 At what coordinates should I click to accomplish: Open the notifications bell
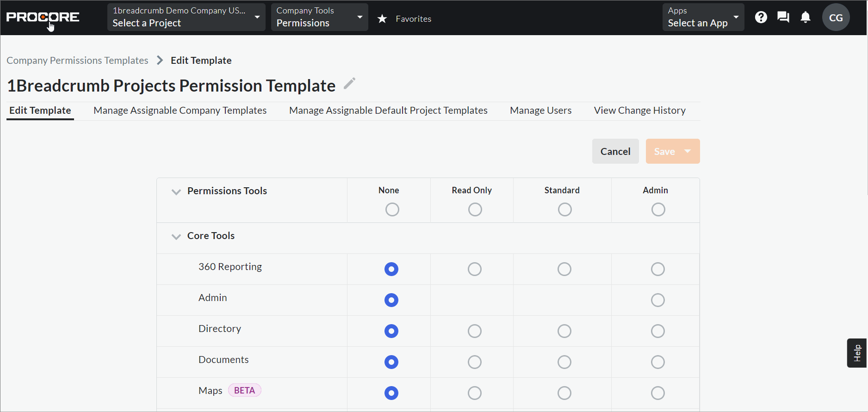805,18
